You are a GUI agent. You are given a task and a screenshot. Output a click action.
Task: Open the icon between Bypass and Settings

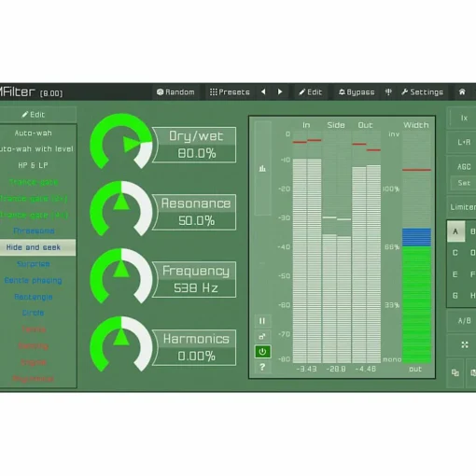388,92
